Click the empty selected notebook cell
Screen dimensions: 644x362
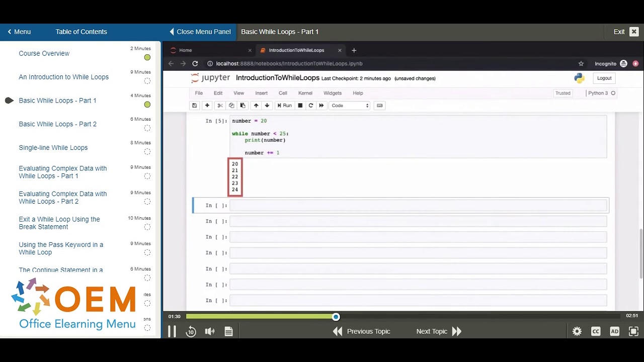(x=418, y=205)
